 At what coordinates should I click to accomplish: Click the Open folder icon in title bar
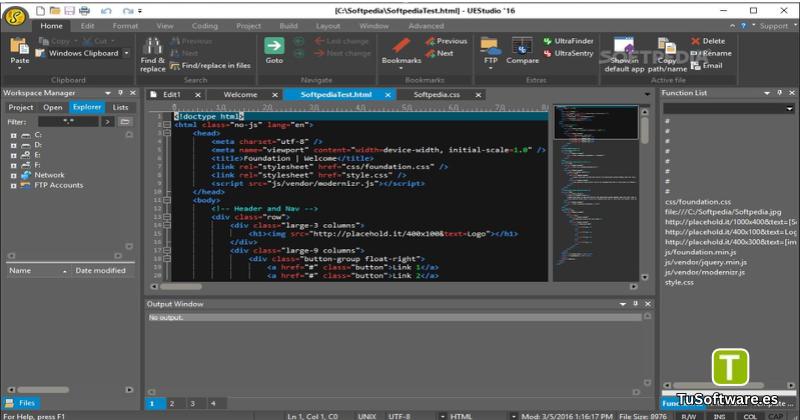55,10
